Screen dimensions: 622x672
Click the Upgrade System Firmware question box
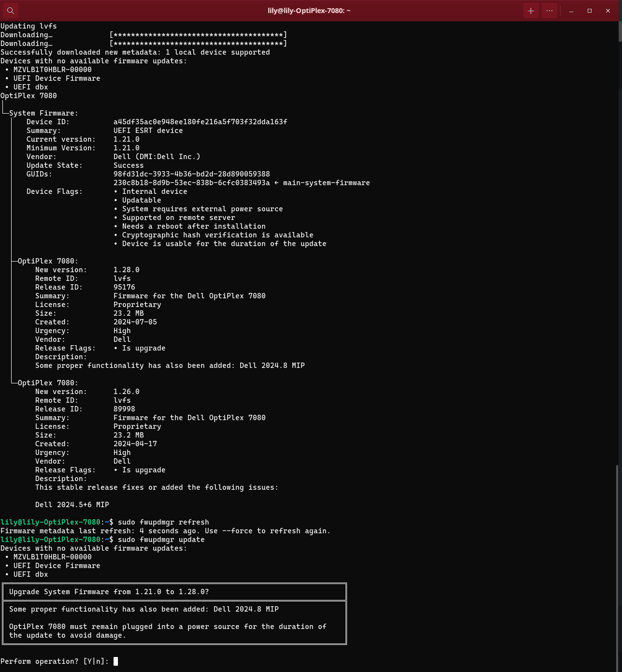[x=174, y=592]
